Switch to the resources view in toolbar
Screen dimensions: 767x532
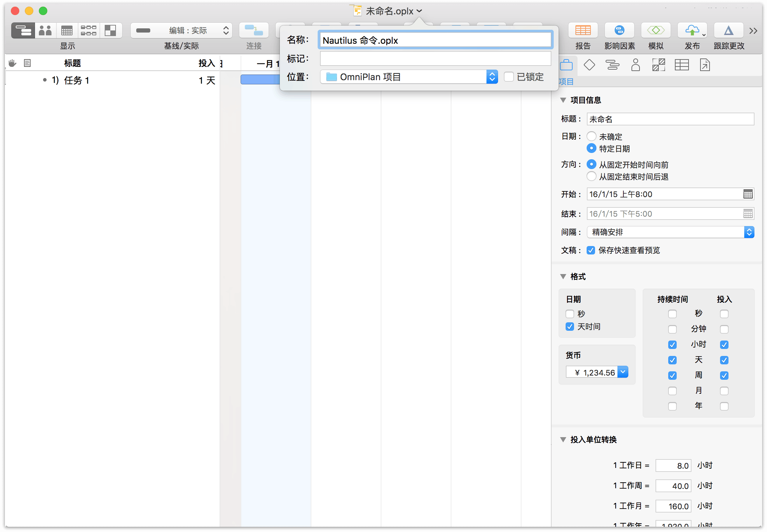click(45, 30)
